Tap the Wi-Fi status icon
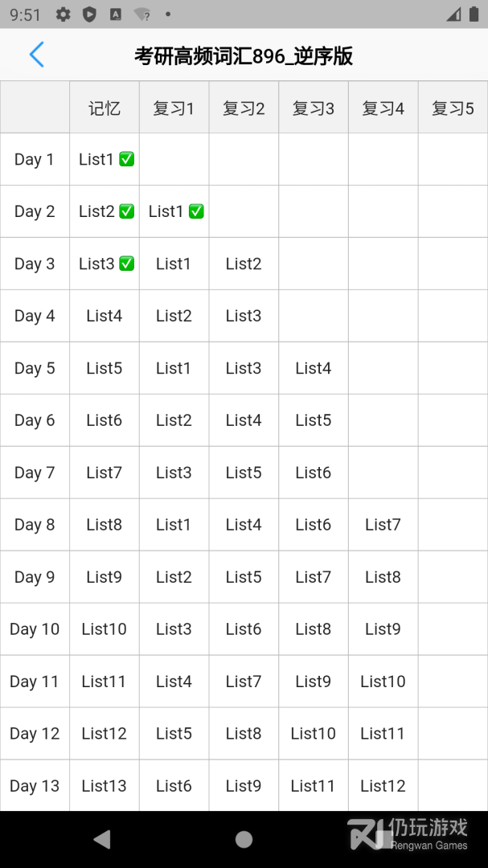488x868 pixels. tap(142, 14)
